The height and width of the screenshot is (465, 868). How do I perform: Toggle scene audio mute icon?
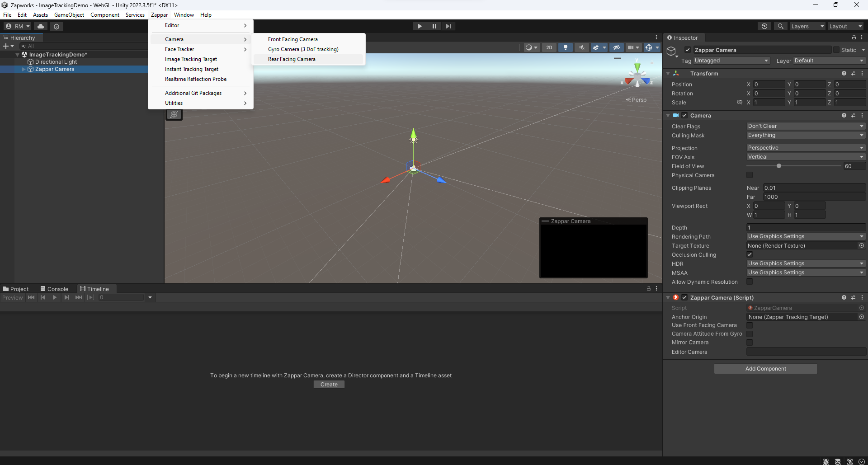point(582,47)
